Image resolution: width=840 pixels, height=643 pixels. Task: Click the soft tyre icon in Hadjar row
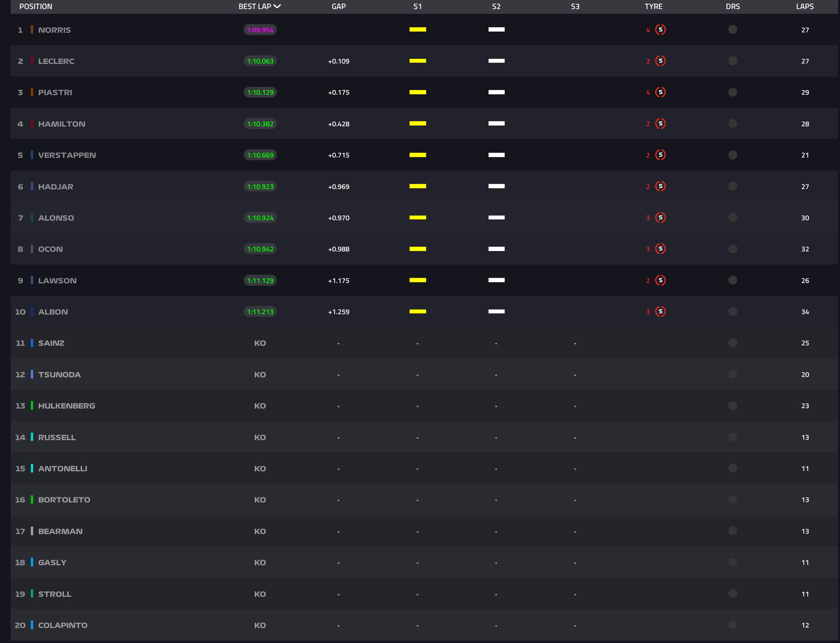pyautogui.click(x=660, y=186)
